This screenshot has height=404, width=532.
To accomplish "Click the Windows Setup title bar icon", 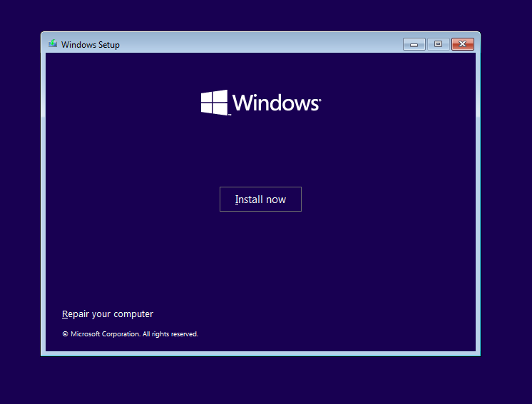I will (53, 43).
